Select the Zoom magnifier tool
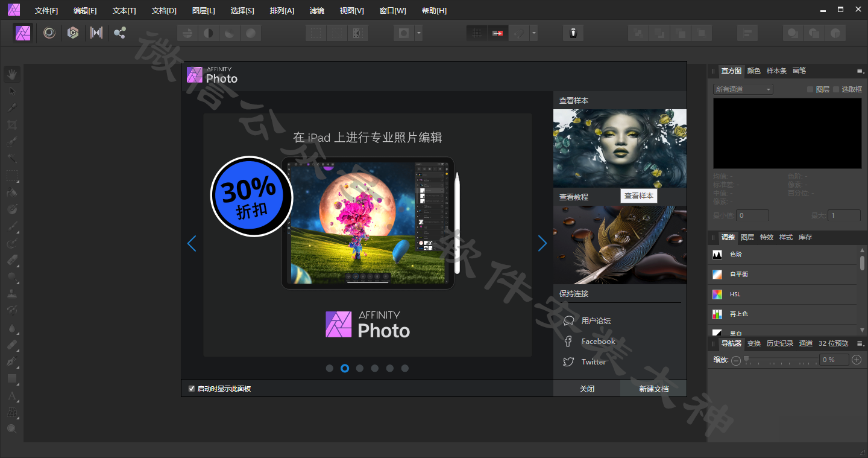 click(x=12, y=429)
